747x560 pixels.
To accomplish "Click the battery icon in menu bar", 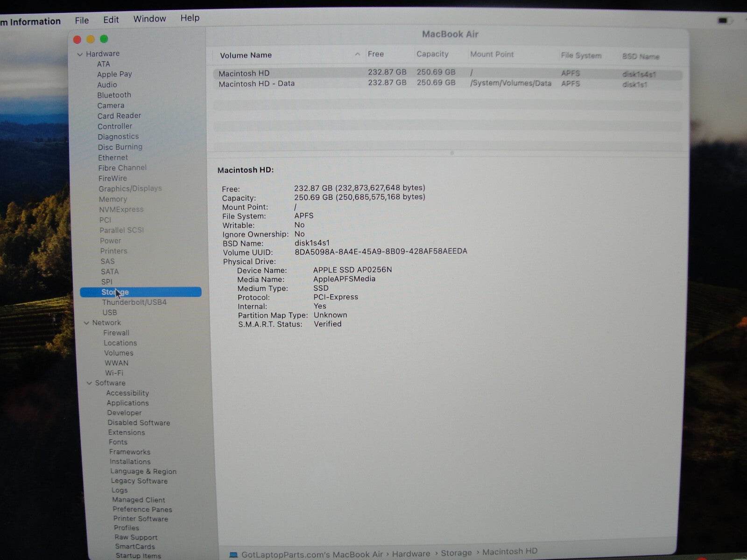I will [x=722, y=21].
